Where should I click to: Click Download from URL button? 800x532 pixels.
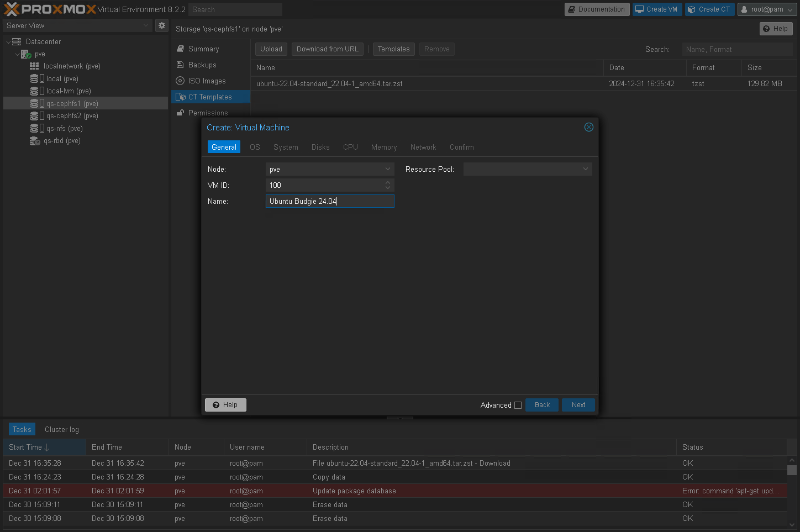point(327,49)
